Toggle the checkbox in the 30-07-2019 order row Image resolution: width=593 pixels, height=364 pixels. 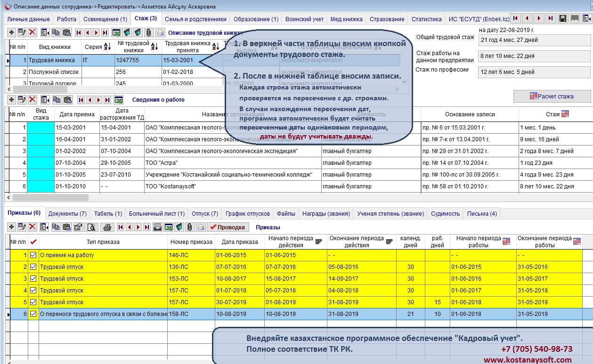click(33, 302)
